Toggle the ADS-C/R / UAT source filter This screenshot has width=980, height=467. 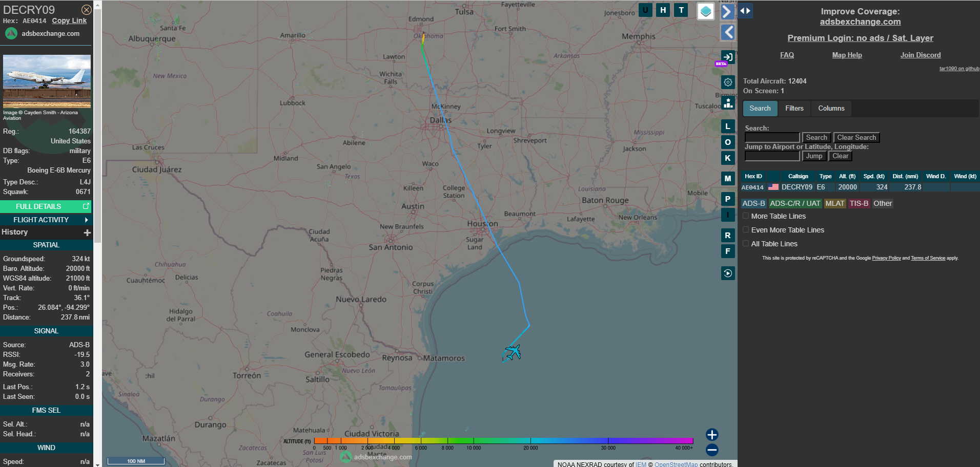[x=795, y=203]
